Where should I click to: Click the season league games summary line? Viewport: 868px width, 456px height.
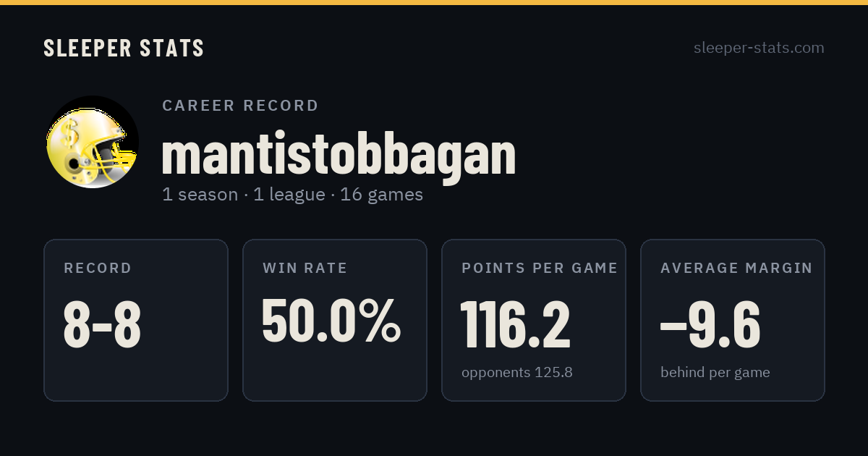click(x=293, y=195)
